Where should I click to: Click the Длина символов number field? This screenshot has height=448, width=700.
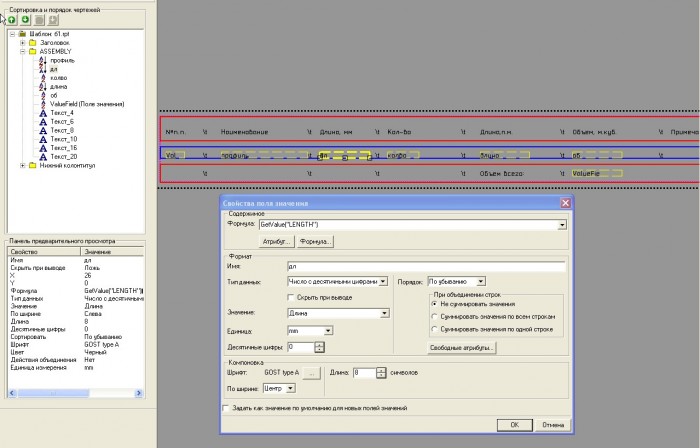pos(365,373)
